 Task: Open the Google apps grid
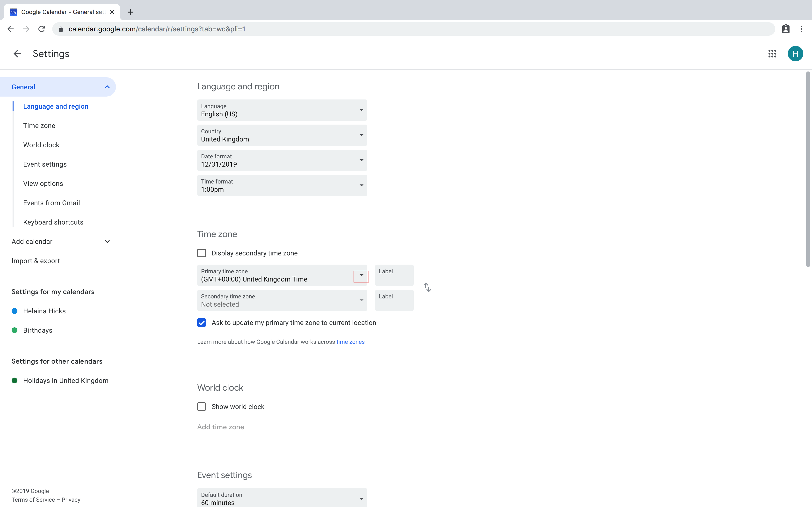772,54
